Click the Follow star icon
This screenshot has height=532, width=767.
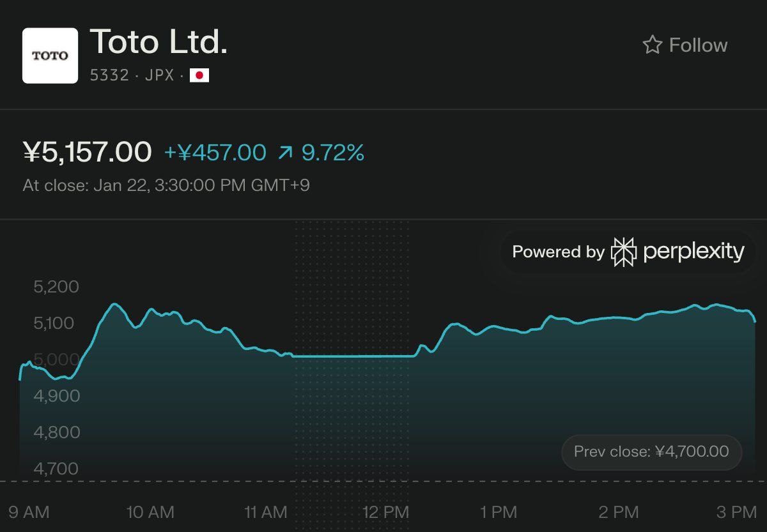(x=652, y=45)
